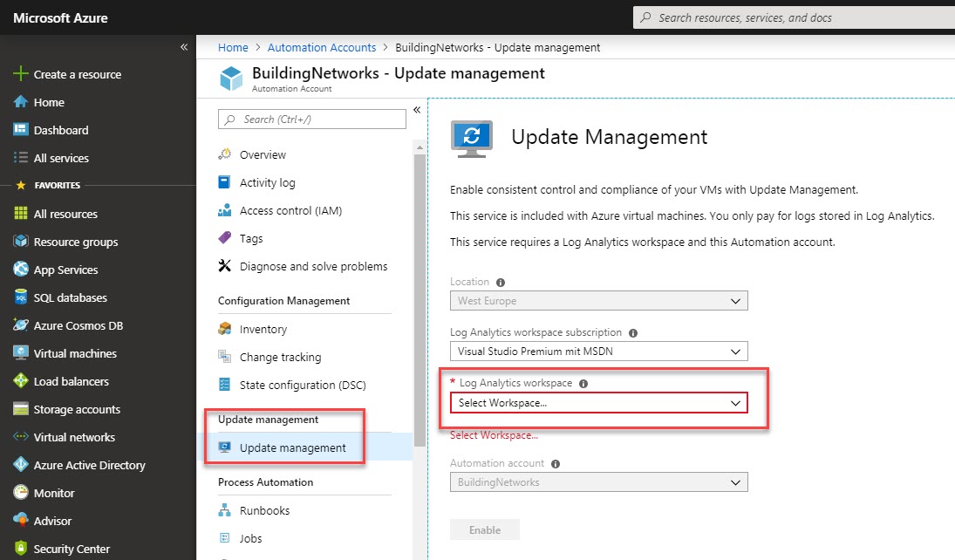Viewport: 955px width, 560px height.
Task: Click the App Services globe icon
Action: 21,269
